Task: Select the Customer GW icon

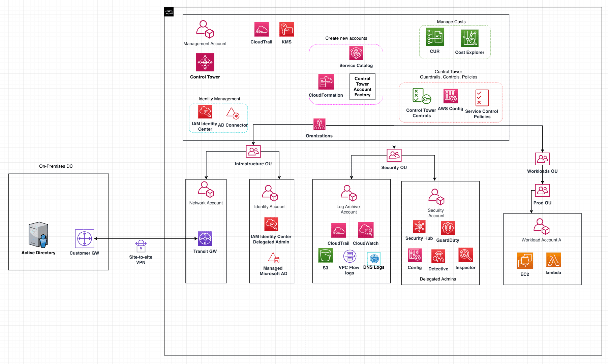Action: pos(84,239)
